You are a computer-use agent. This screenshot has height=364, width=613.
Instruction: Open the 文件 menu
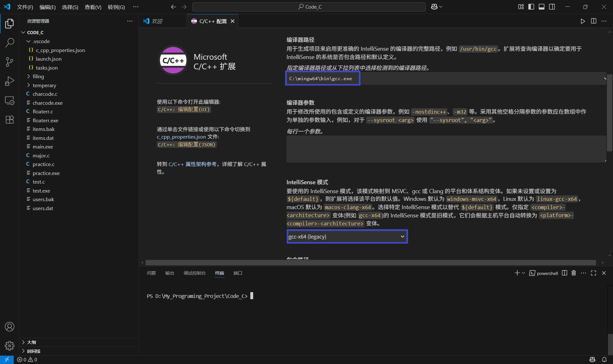pos(25,7)
